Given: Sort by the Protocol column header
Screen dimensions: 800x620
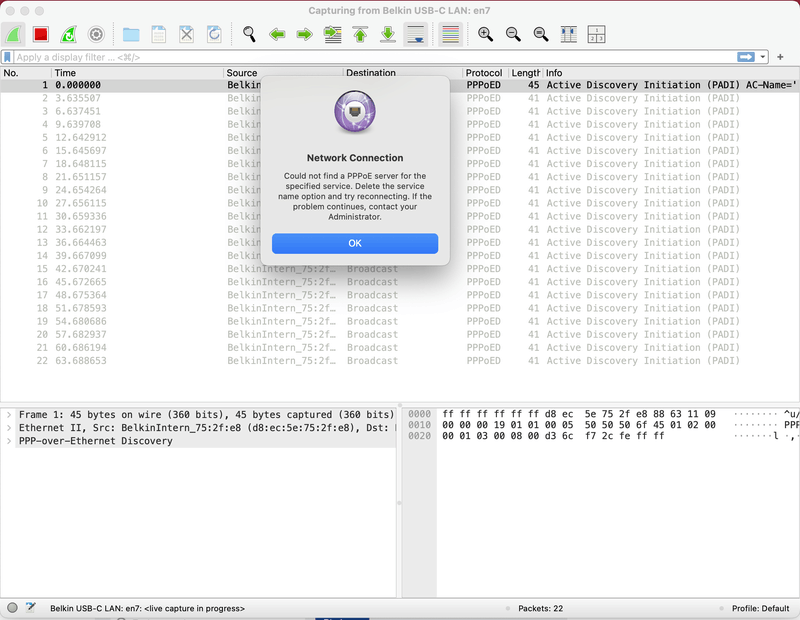Looking at the screenshot, I should click(x=484, y=73).
